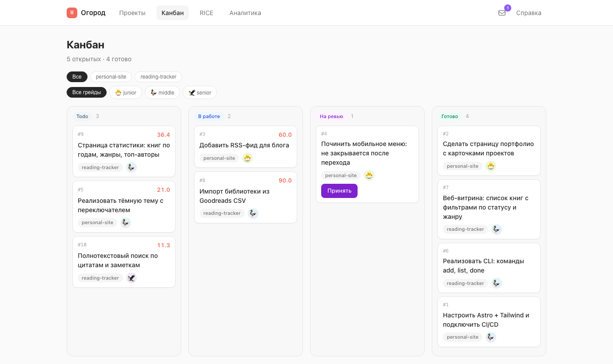Click avatar on card #4 мобильное меню
Viewport: 613px width, 364px height.
(369, 175)
